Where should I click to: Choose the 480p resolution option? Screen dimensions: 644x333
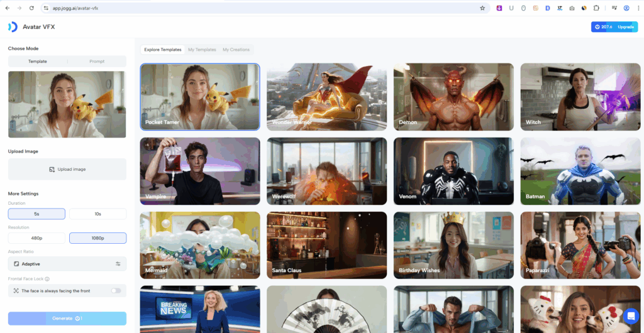pos(36,238)
